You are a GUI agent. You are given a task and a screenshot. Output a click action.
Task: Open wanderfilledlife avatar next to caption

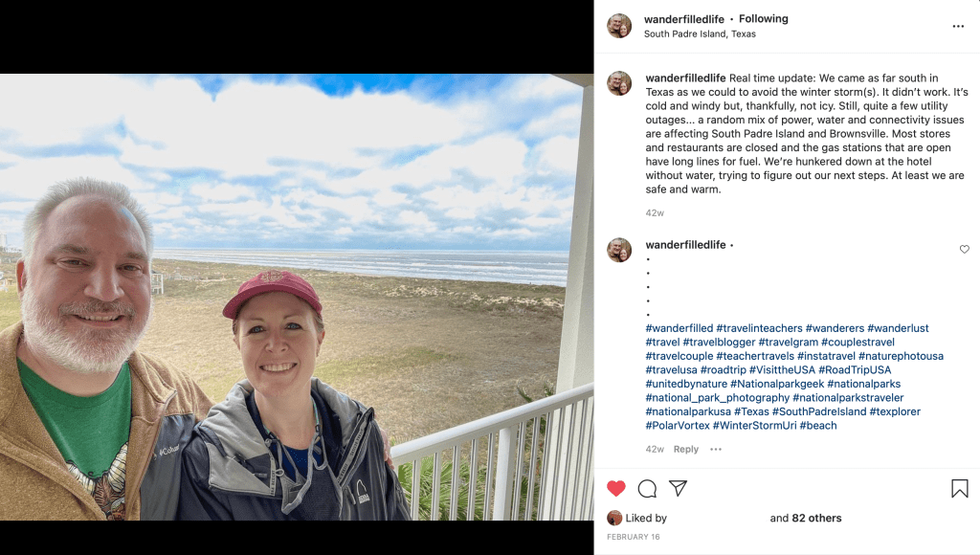[619, 83]
